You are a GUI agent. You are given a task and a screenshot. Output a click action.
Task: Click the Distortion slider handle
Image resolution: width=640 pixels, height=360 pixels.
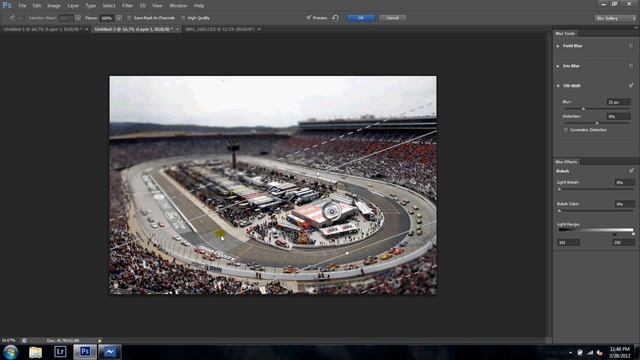click(x=597, y=123)
